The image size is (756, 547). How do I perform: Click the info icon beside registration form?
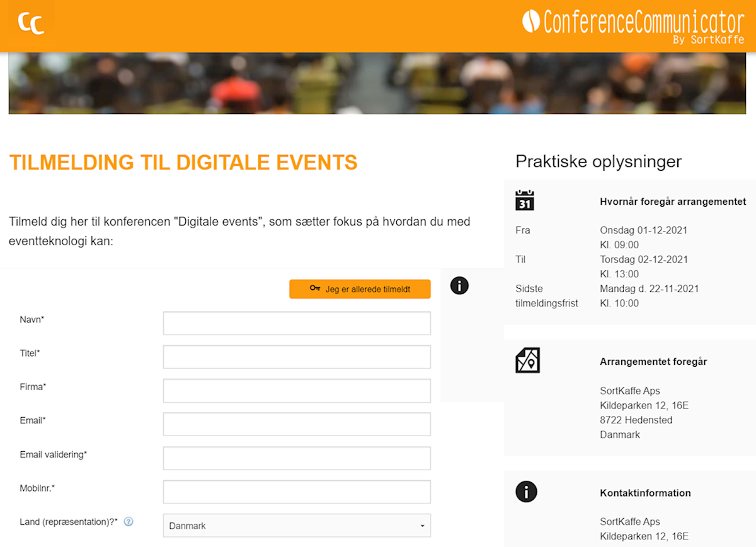(x=459, y=286)
